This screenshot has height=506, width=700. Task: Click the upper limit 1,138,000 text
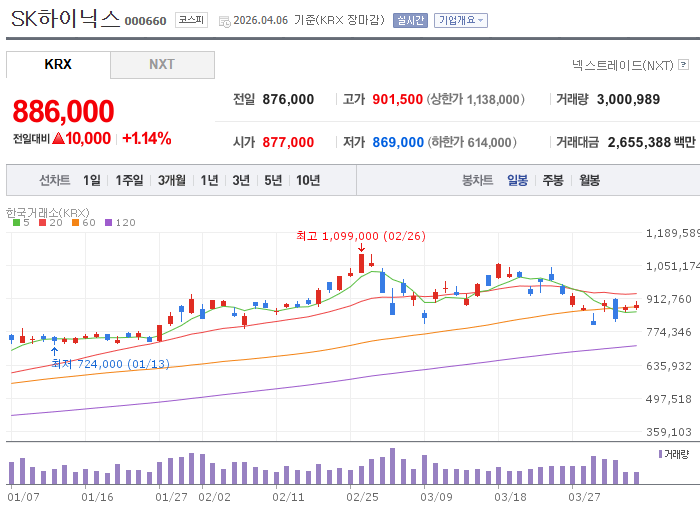(x=476, y=99)
